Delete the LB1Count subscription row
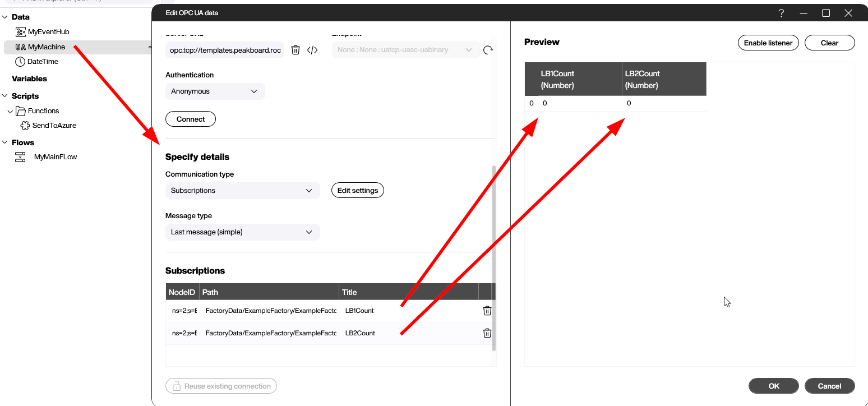This screenshot has width=868, height=406. click(487, 311)
